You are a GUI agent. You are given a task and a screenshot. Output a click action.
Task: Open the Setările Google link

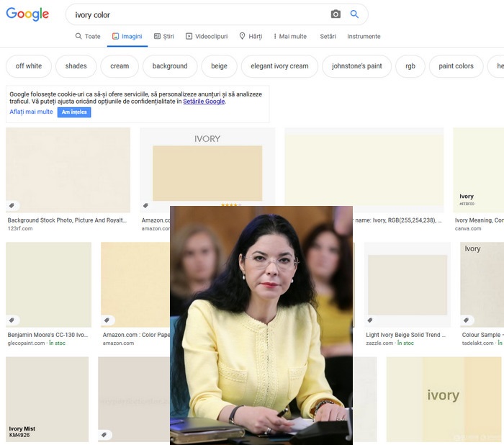coord(204,102)
